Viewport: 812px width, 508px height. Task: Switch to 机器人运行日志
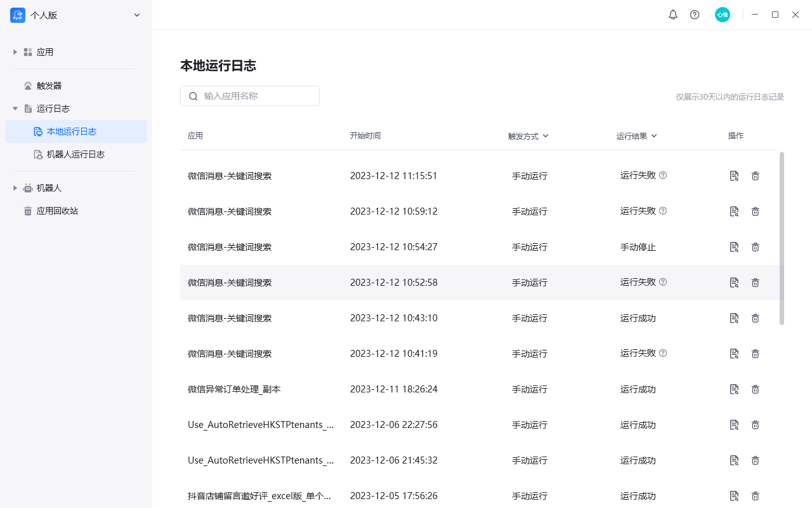pyautogui.click(x=75, y=154)
